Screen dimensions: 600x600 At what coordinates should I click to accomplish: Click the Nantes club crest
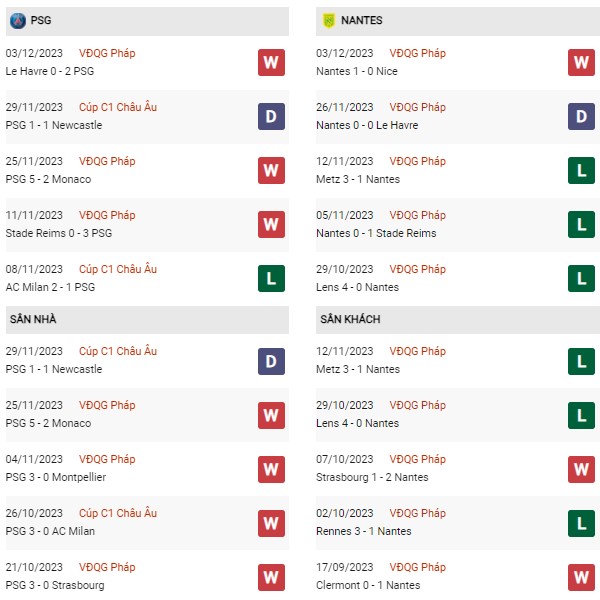329,21
